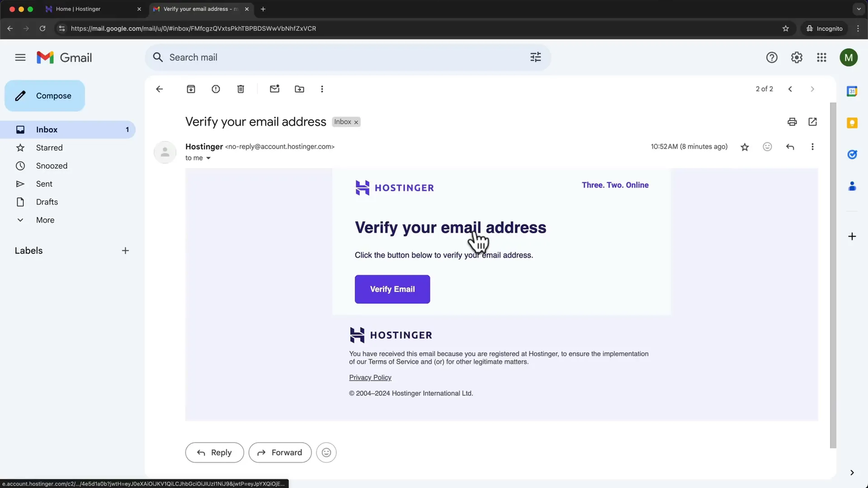Bookmark this page star icon
The height and width of the screenshot is (488, 868).
tap(786, 29)
